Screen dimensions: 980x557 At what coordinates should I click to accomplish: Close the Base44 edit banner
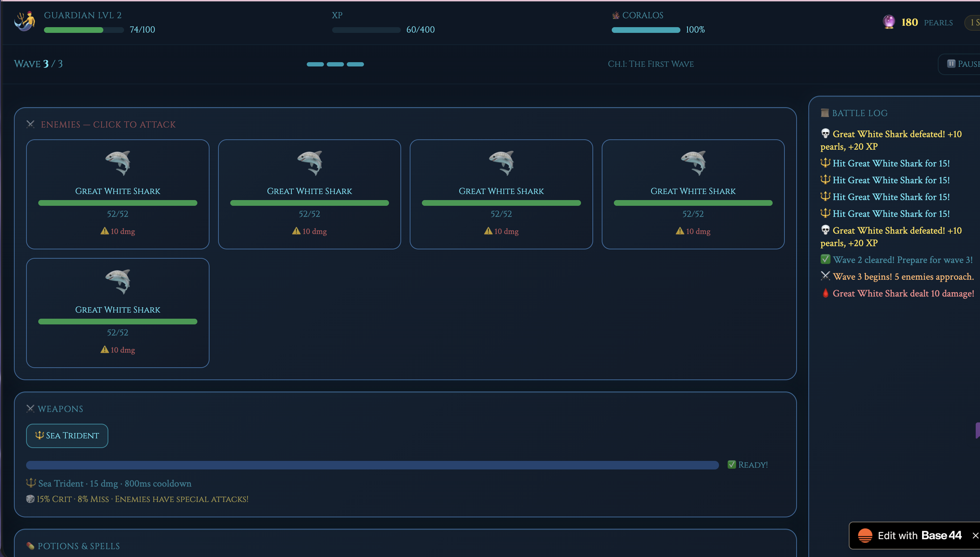coord(975,536)
